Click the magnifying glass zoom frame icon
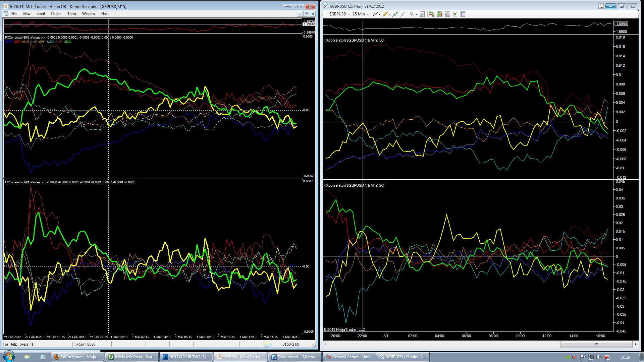This screenshot has width=644, height=362. coord(422,14)
